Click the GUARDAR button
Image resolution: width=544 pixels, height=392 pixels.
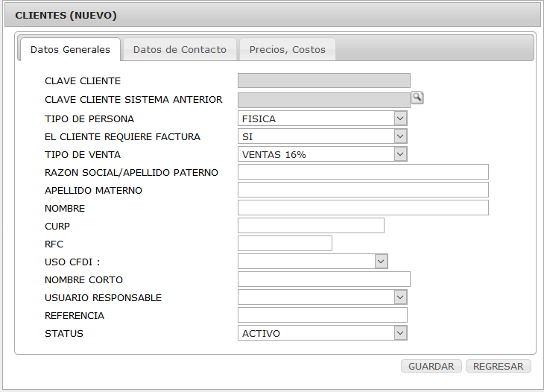pyautogui.click(x=431, y=367)
